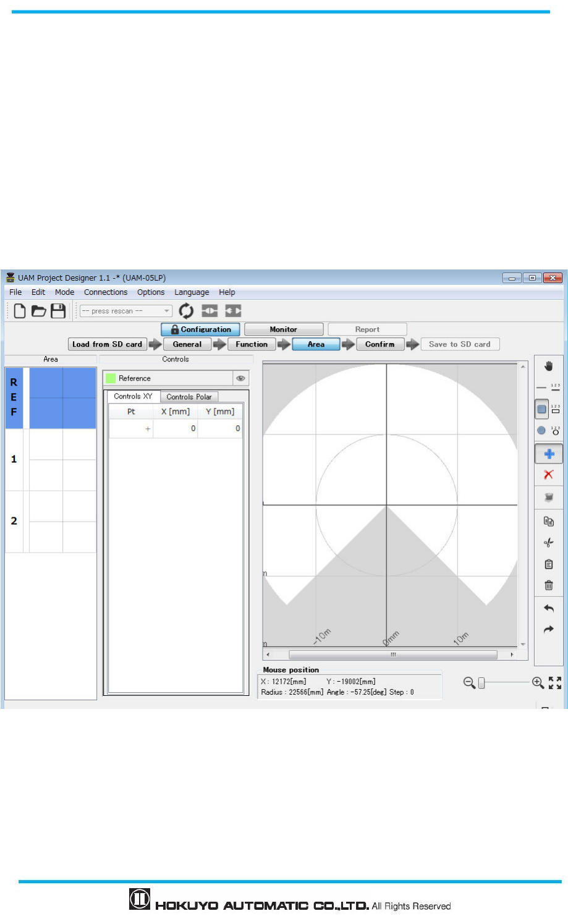Open the Connections menu
The width and height of the screenshot is (568, 924).
106,292
